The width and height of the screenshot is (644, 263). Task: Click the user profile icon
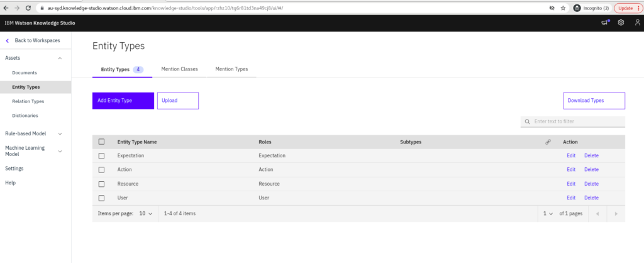pyautogui.click(x=637, y=23)
